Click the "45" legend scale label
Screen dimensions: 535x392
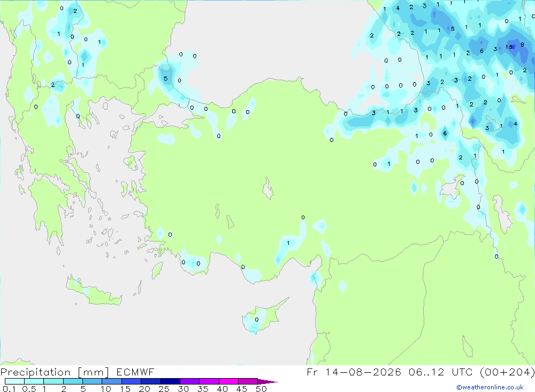pos(242,389)
